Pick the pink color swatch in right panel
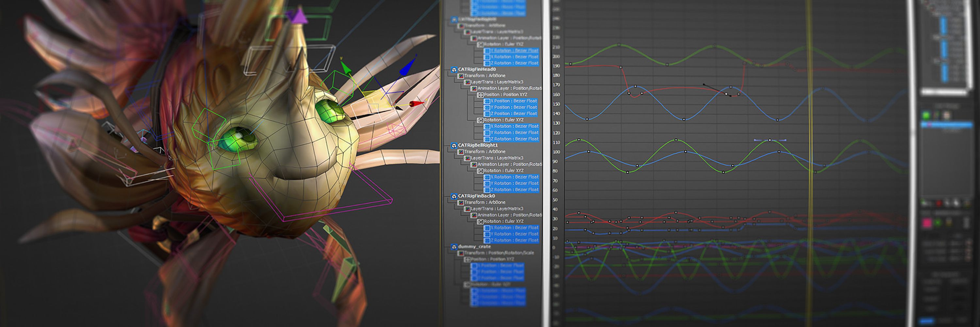This screenshot has width=980, height=327. (927, 223)
